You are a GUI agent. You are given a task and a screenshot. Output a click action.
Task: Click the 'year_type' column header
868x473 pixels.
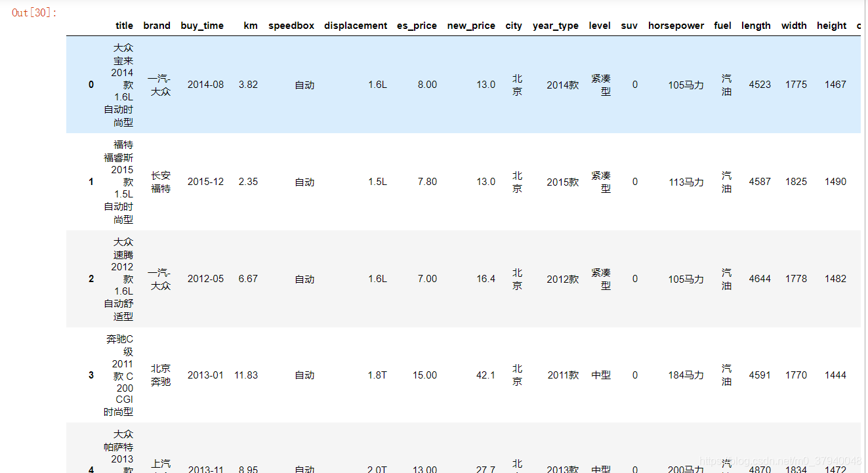[x=556, y=26]
